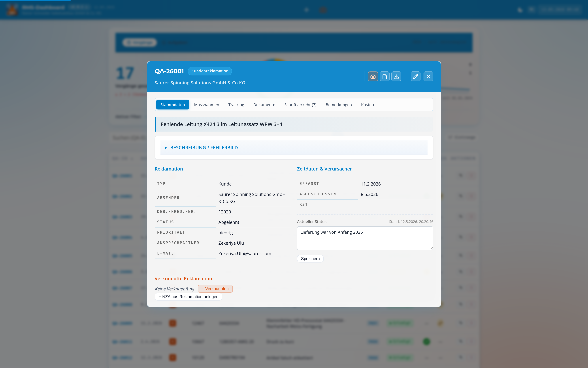Click the Typ value Kunde
This screenshot has width=588, height=368.
(225, 184)
